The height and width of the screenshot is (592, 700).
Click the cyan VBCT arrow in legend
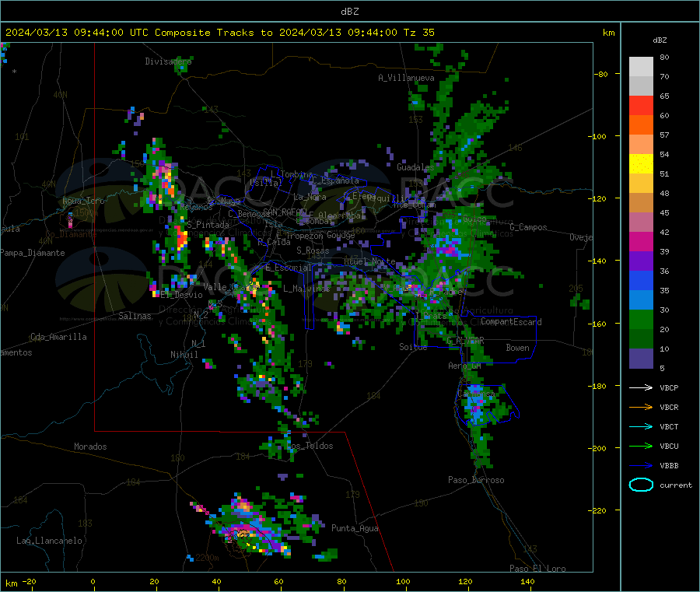641,427
